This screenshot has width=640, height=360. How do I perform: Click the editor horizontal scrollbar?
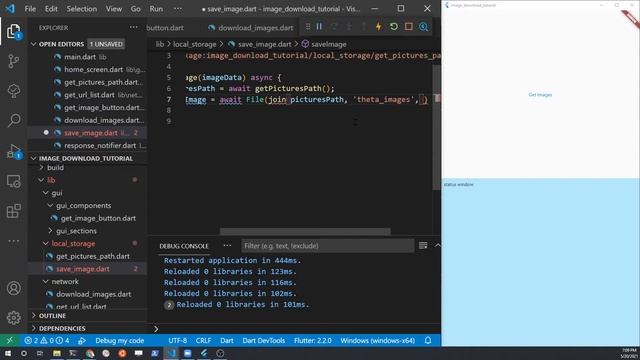(x=305, y=231)
